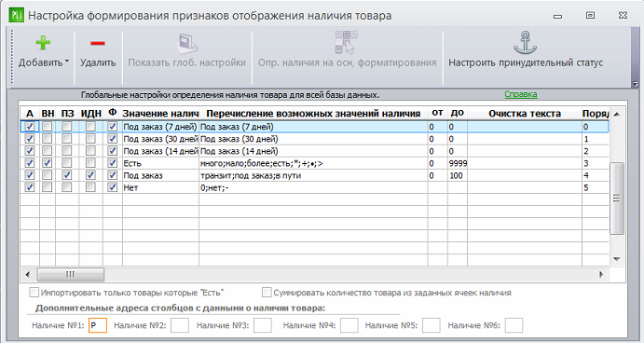This screenshot has width=644, height=343.
Task: Select Под заказ (30 дней) in values list column
Action: (313, 139)
